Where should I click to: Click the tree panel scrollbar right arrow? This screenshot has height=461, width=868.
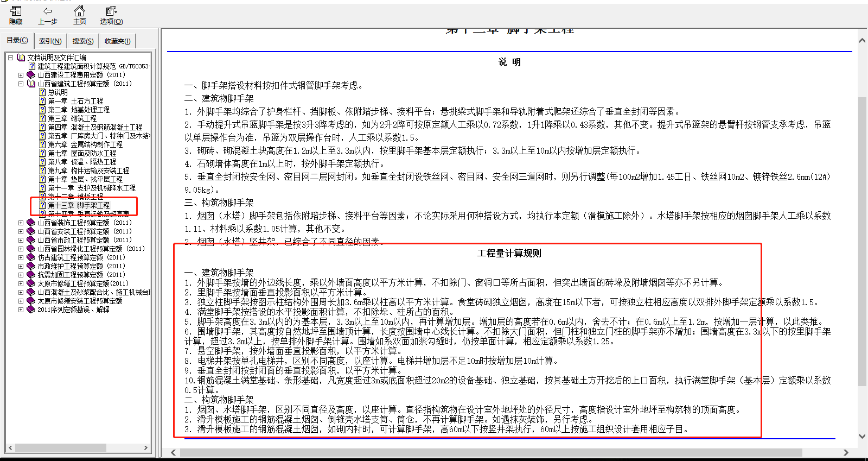(146, 448)
